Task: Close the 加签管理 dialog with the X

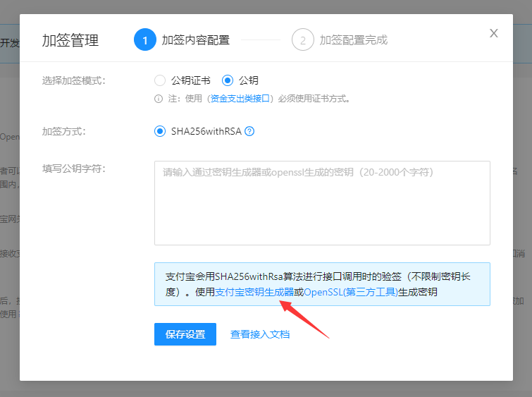Action: tap(494, 33)
